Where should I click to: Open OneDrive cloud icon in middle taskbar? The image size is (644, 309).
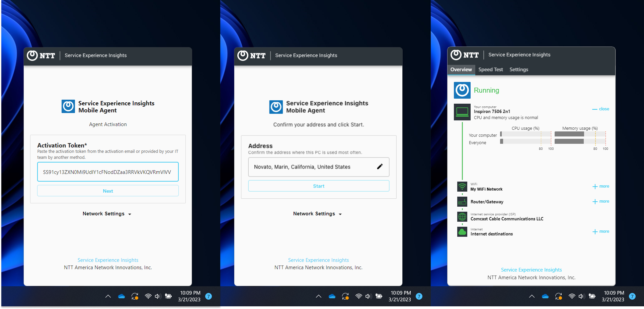(332, 296)
